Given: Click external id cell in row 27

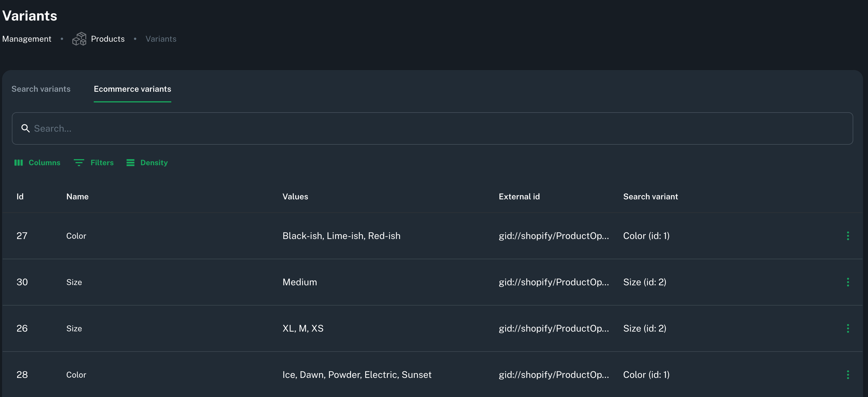Looking at the screenshot, I should [553, 236].
